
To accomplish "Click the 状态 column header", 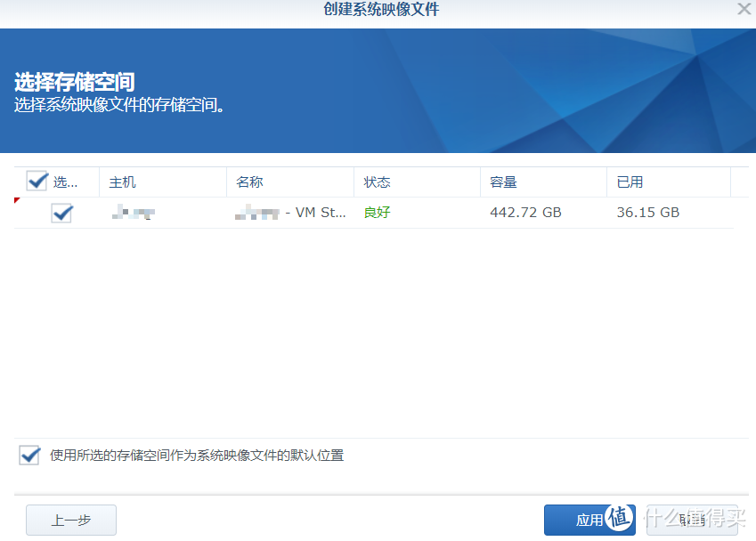I will [377, 182].
